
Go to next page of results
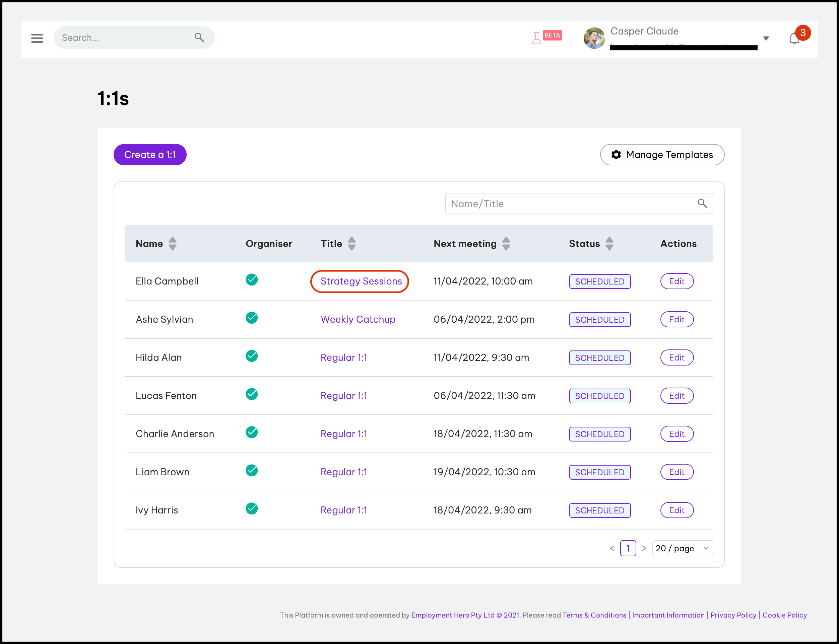point(644,548)
